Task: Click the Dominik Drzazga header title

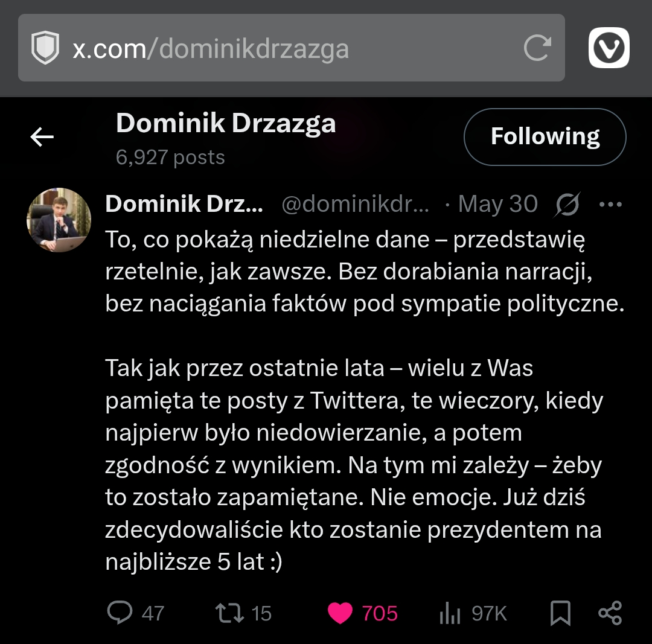Action: click(226, 123)
